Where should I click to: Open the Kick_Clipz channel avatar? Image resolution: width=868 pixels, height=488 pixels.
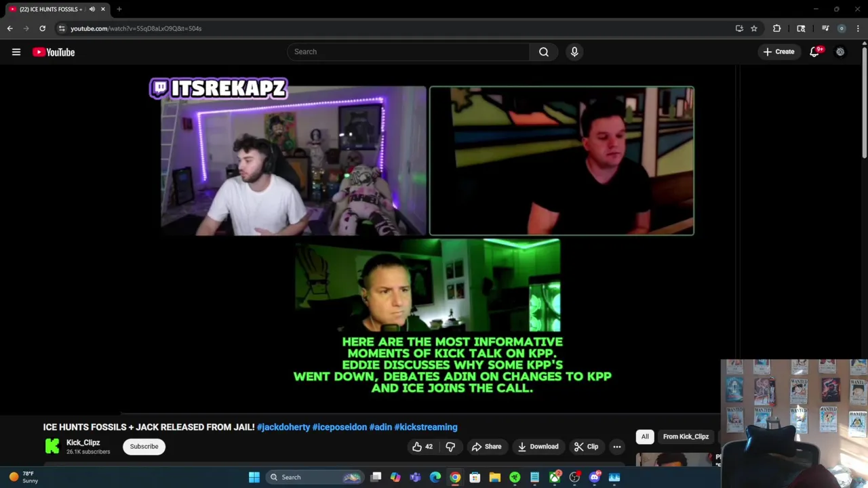[52, 447]
